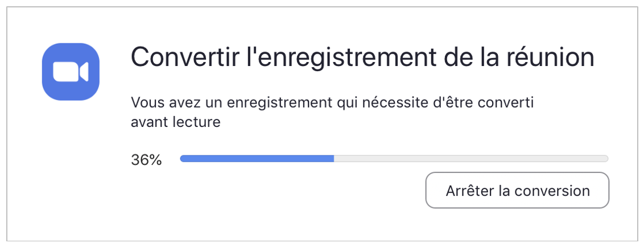Click the filled blue part of progress bar
644x247 pixels.
[257, 159]
